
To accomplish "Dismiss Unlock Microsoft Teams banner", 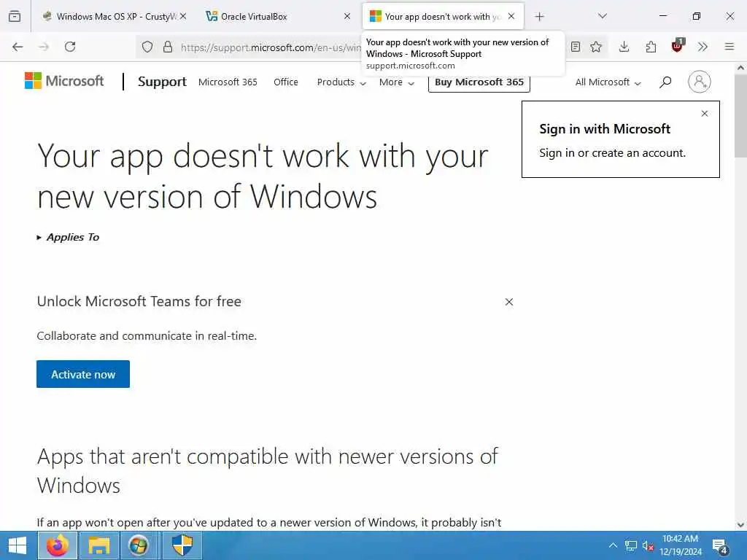I will (508, 302).
